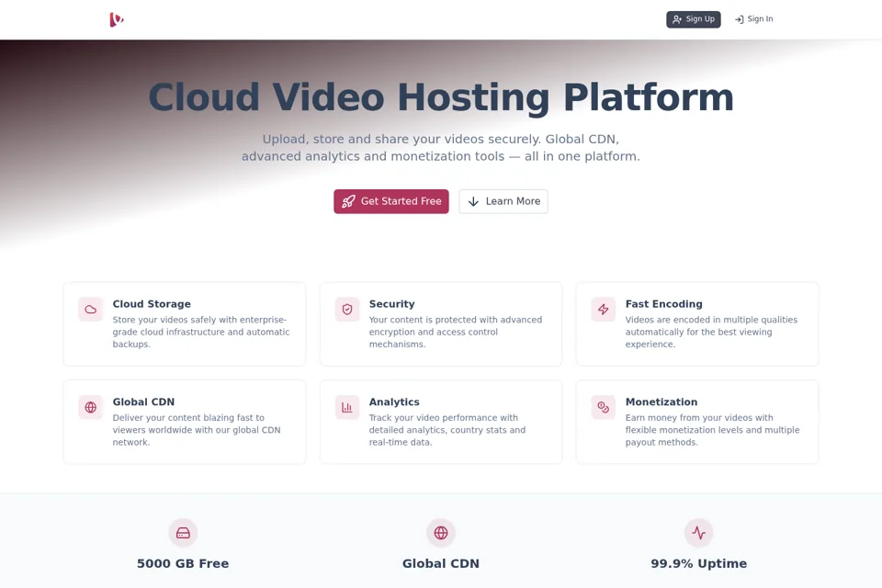Click the Global CDN label in the stats section
This screenshot has width=882, height=588.
point(441,563)
